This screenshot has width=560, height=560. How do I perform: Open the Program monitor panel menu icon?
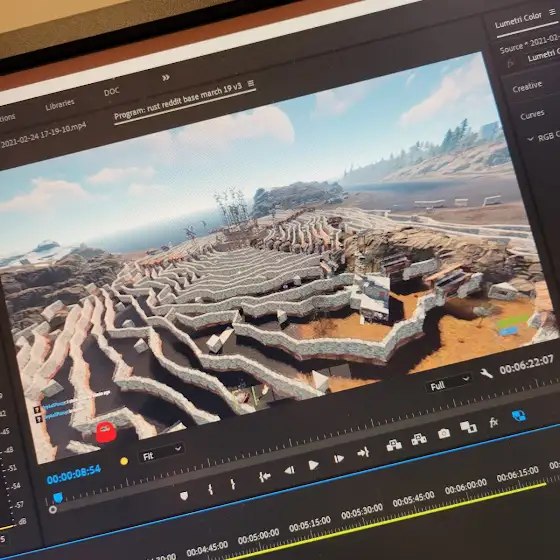pyautogui.click(x=251, y=83)
